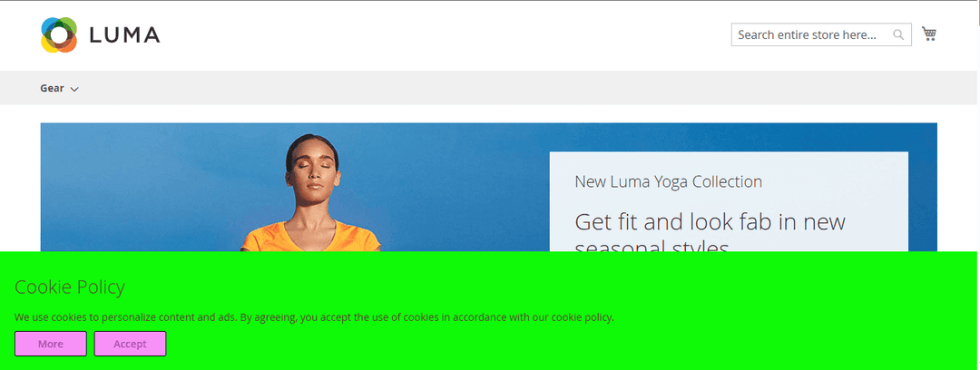This screenshot has height=370, width=980.
Task: Click the cookie description sentence text
Action: pyautogui.click(x=314, y=316)
